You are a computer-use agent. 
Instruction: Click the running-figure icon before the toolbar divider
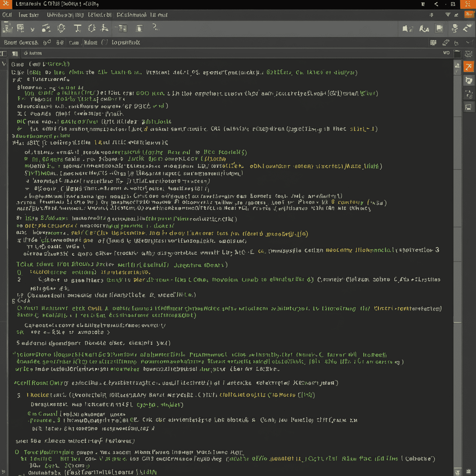[105, 29]
